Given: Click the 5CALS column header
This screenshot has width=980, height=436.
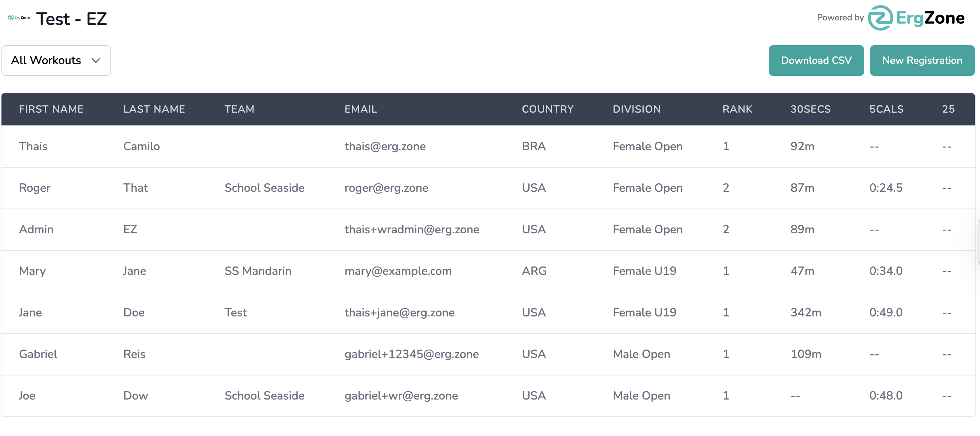Looking at the screenshot, I should click(886, 109).
